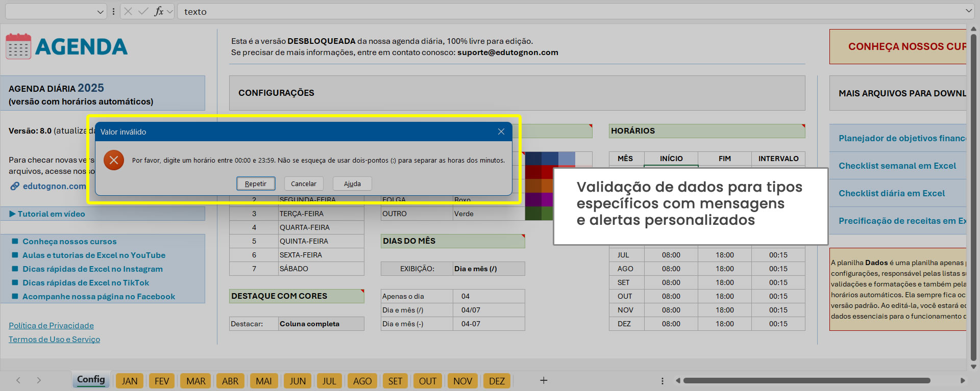Viewport: 980px width, 391px height.
Task: Open Checklist semanal em Excel link
Action: pyautogui.click(x=897, y=166)
